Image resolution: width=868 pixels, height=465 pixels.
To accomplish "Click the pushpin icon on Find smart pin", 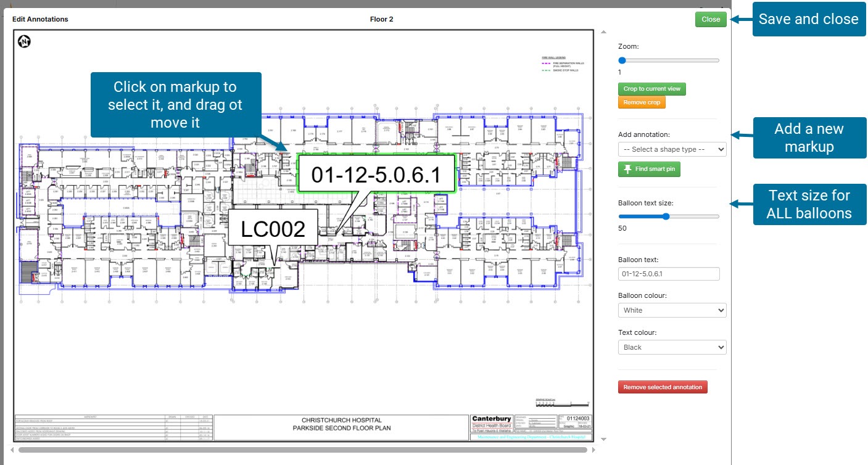I will [x=628, y=170].
